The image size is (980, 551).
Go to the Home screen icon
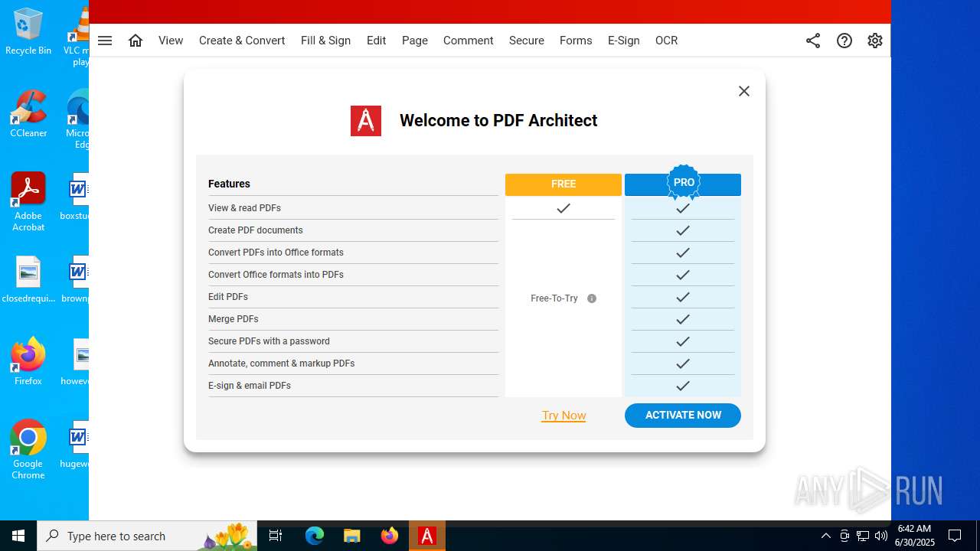[136, 41]
